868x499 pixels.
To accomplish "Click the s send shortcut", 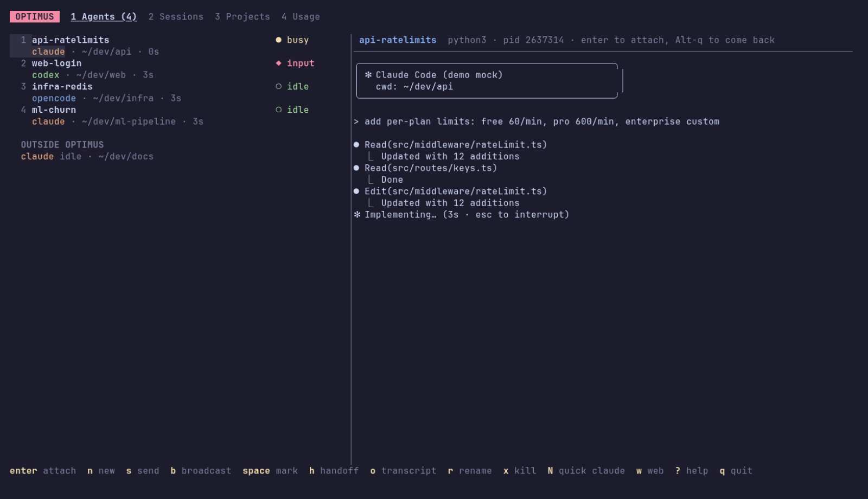I will (143, 471).
